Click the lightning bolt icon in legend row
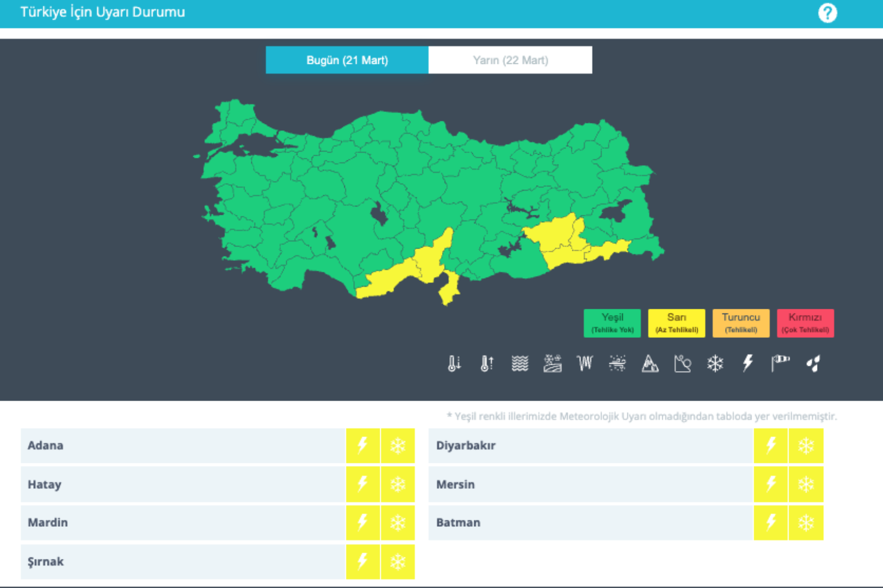 pyautogui.click(x=747, y=363)
